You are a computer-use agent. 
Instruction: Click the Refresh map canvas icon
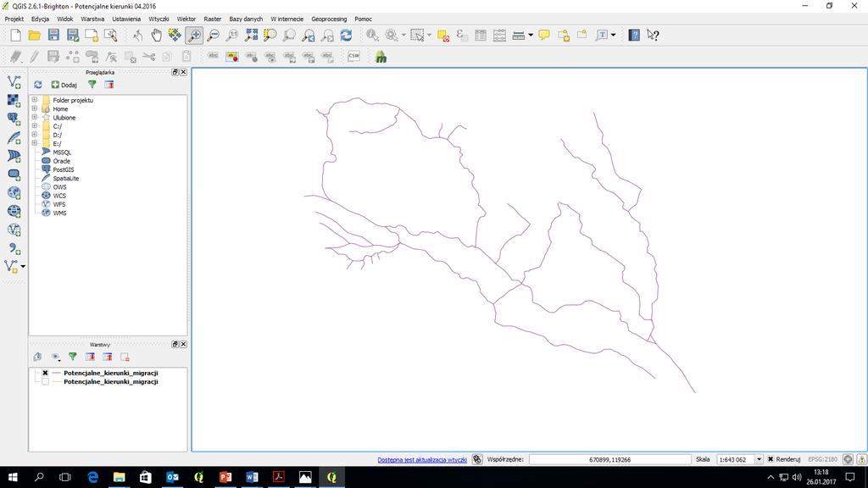coord(346,36)
